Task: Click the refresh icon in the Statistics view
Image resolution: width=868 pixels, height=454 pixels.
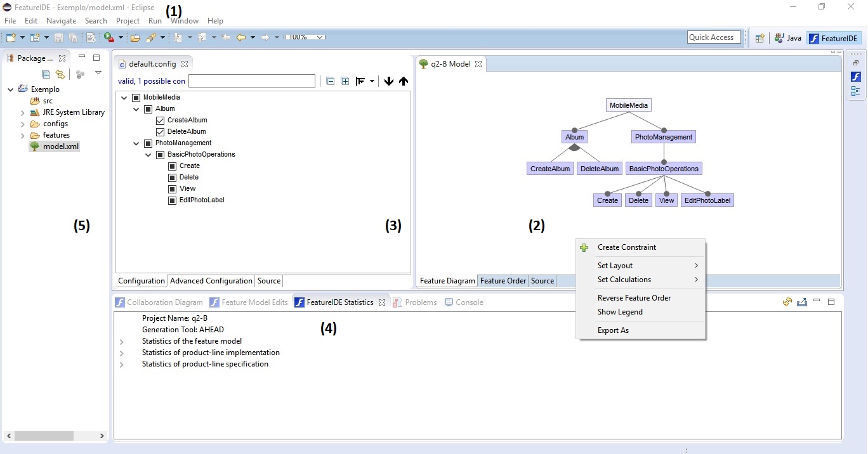Action: [787, 302]
